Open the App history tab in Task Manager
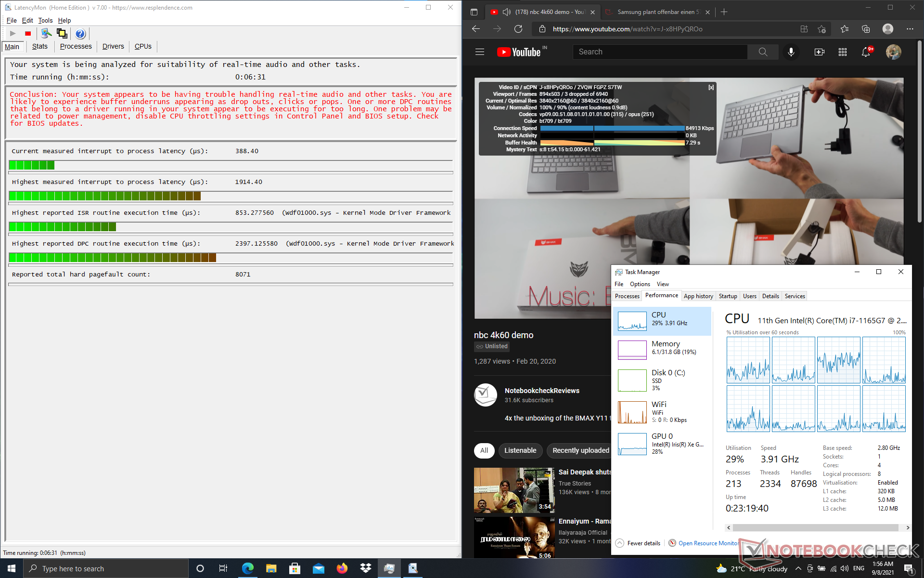This screenshot has width=924, height=578. [698, 296]
